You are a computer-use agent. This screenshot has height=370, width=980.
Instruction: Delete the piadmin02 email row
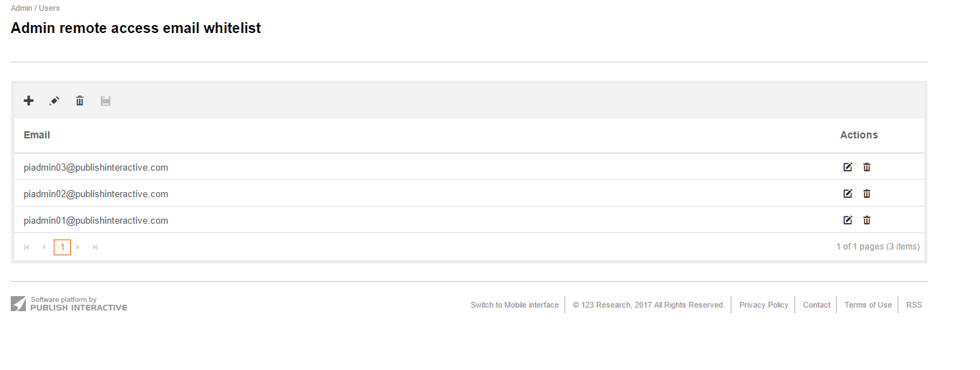[867, 194]
